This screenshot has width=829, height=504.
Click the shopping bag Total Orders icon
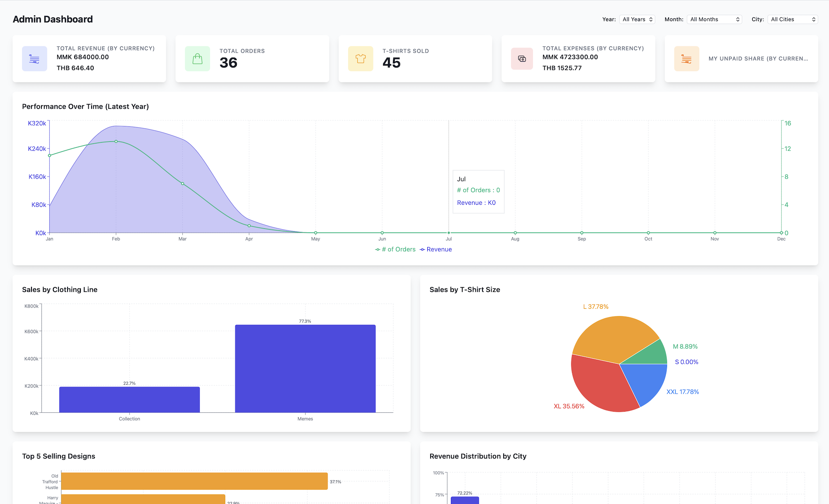point(197,59)
